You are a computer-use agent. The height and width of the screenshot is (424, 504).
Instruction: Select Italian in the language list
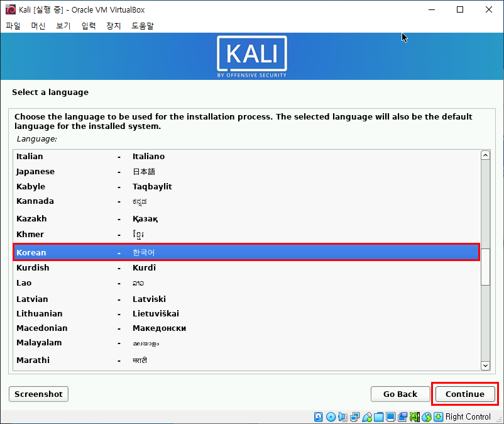246,157
